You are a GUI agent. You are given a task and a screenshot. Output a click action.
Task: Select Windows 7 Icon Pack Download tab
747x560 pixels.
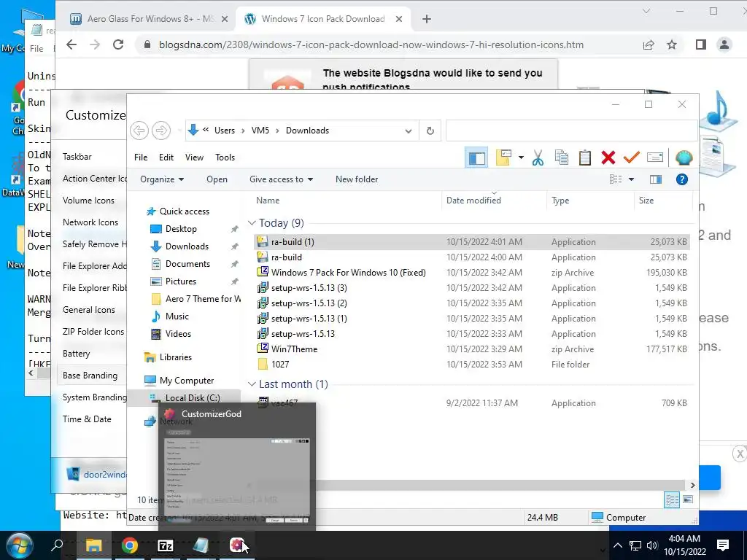tap(322, 19)
